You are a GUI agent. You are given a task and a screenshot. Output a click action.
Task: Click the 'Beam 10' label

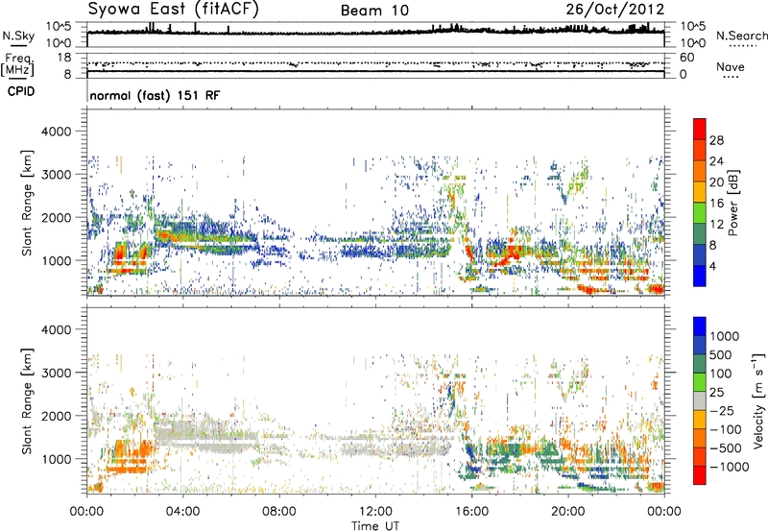pyautogui.click(x=374, y=11)
